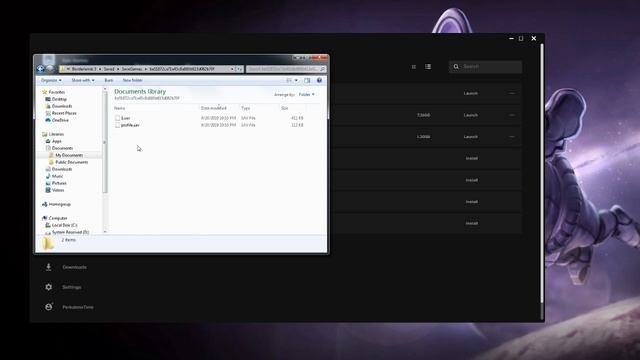Select My Documents in the tree
The image size is (640, 360).
click(x=69, y=155)
